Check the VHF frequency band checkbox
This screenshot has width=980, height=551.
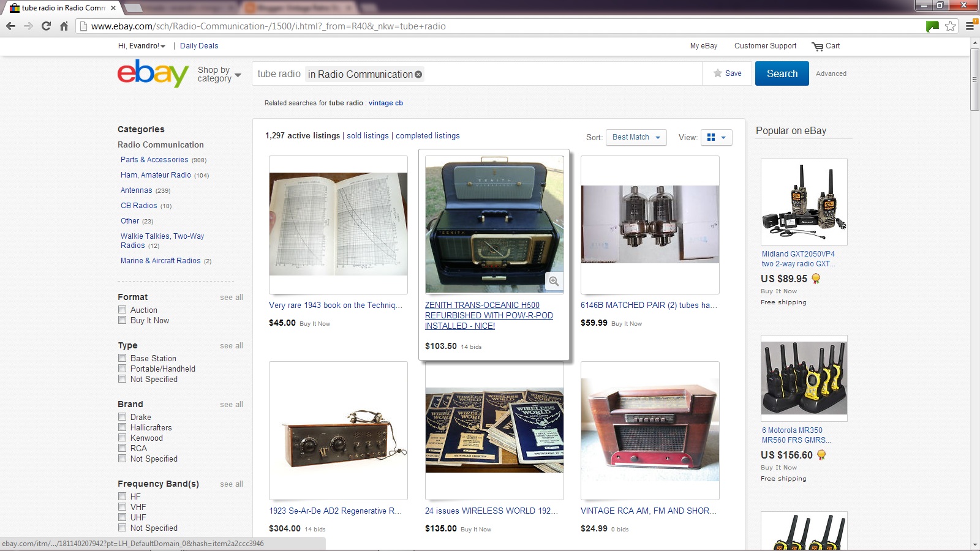[x=123, y=507]
